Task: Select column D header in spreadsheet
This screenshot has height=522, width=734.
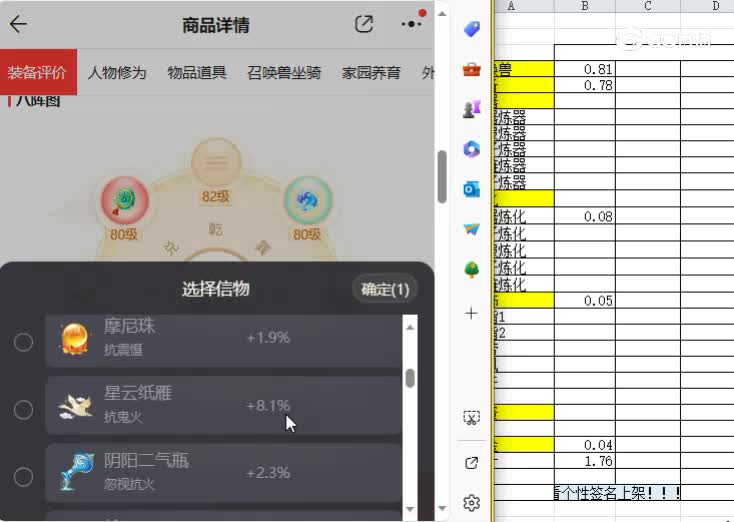Action: (x=708, y=6)
